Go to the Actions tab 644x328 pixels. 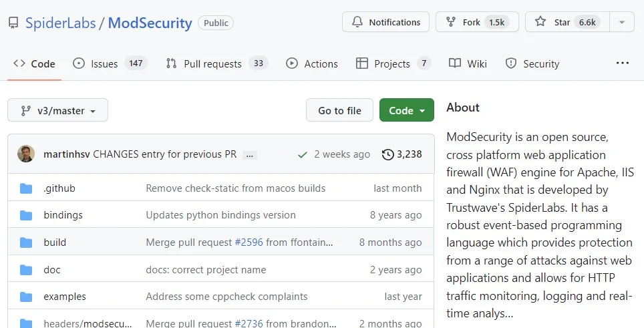pyautogui.click(x=312, y=63)
